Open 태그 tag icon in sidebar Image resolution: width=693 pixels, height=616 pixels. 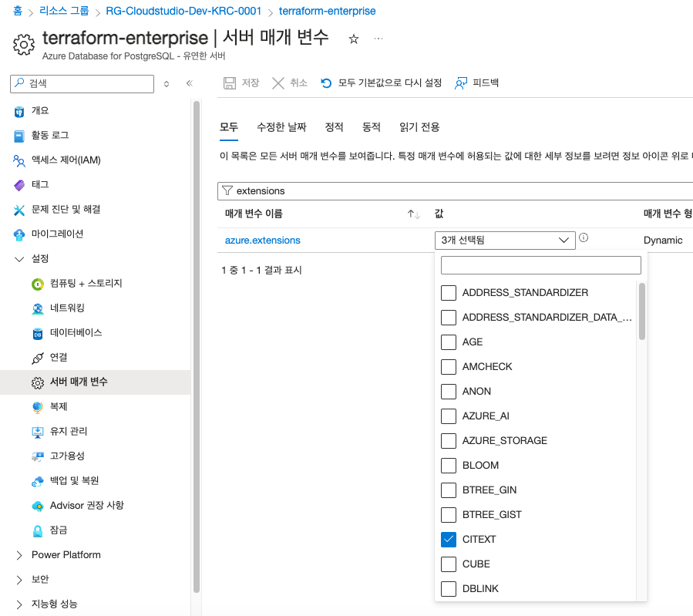(x=19, y=185)
